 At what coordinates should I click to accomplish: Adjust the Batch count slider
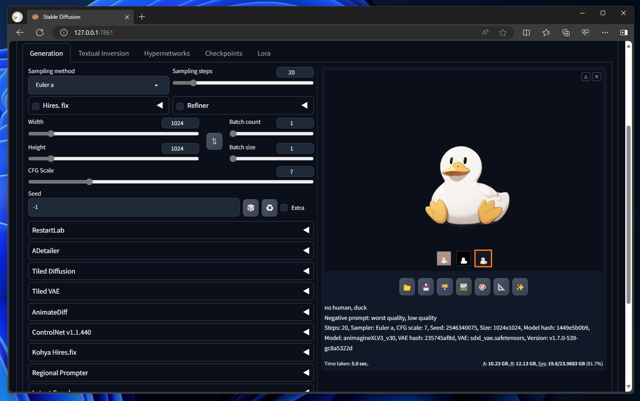(271, 134)
